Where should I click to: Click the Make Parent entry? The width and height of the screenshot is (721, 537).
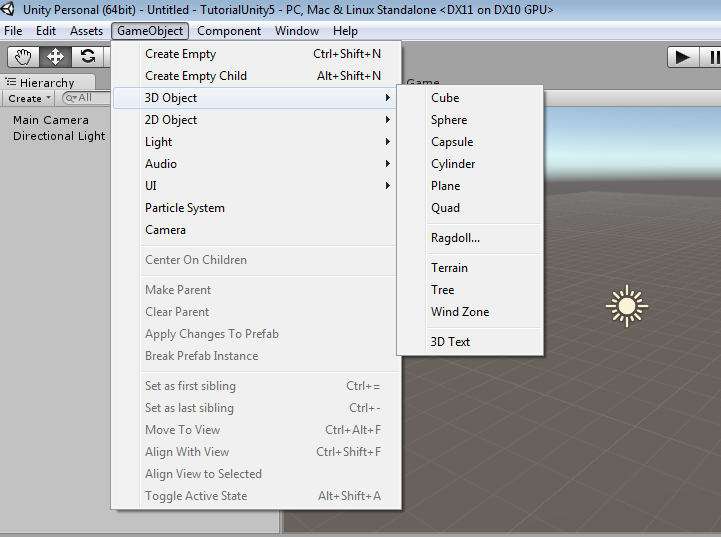pyautogui.click(x=255, y=290)
